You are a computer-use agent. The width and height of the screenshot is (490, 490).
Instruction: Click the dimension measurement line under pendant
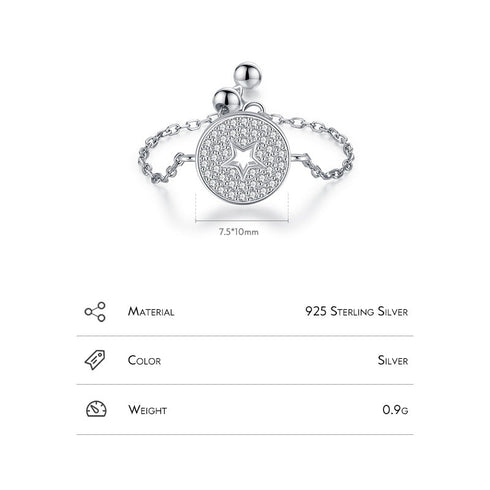242,220
